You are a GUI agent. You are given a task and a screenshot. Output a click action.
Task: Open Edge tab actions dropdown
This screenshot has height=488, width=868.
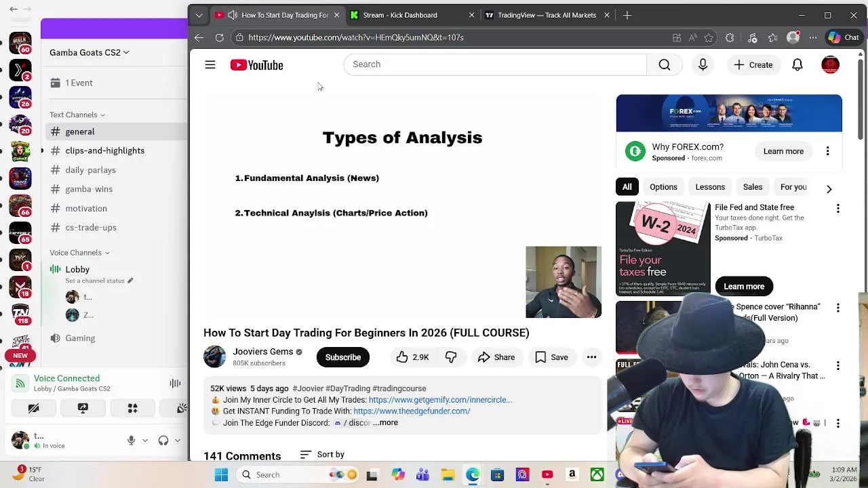click(x=199, y=15)
